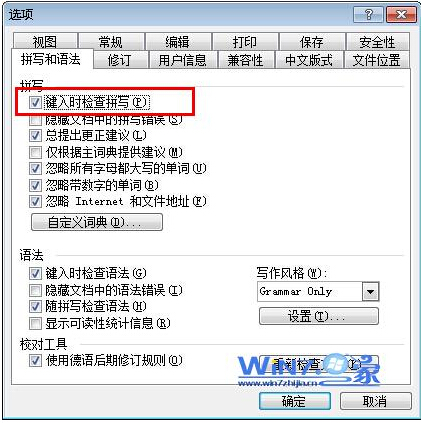Image resolution: width=421 pixels, height=423 pixels.
Task: Open grammar 设置 button
Action: click(319, 316)
